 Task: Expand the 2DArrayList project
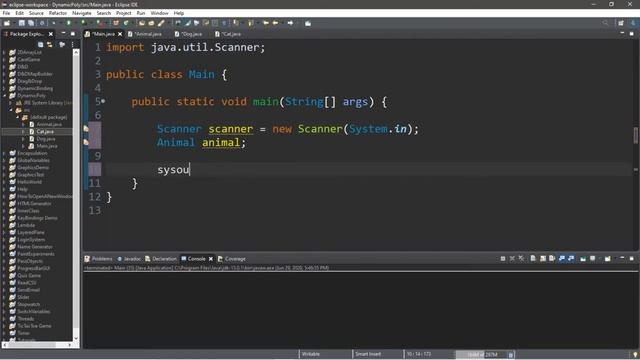tap(4, 52)
